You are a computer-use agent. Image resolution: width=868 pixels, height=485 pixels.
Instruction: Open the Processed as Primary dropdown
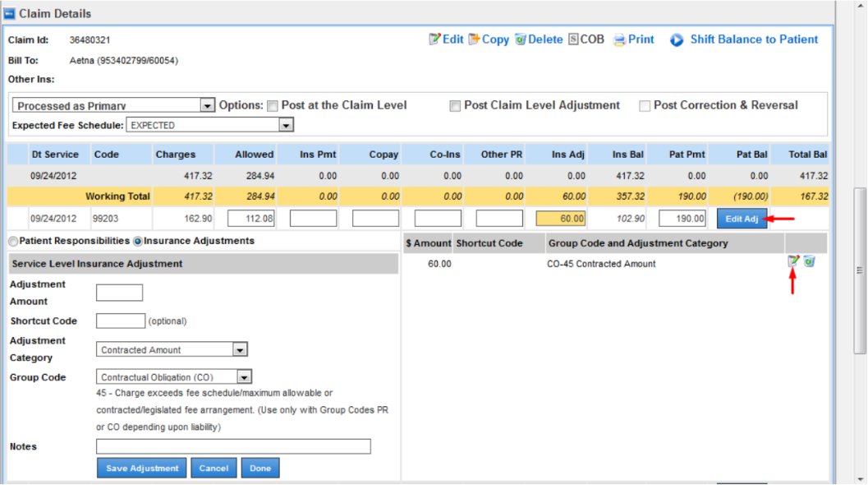pos(207,105)
